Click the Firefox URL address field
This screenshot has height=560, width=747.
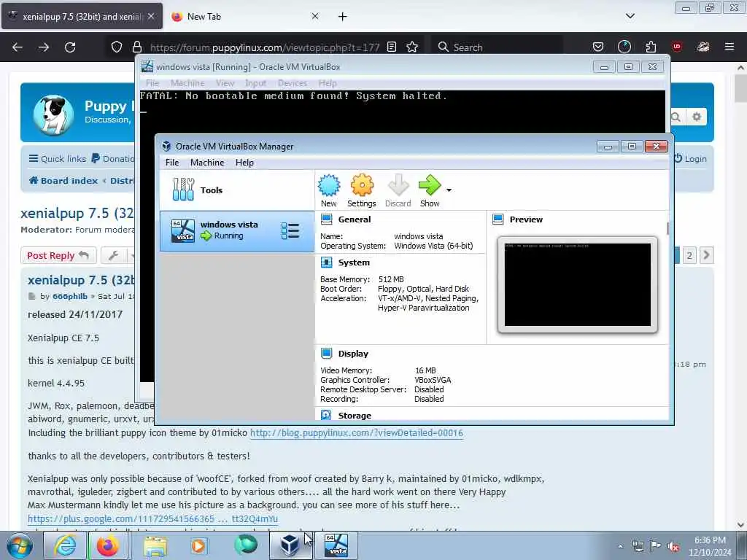tap(264, 47)
